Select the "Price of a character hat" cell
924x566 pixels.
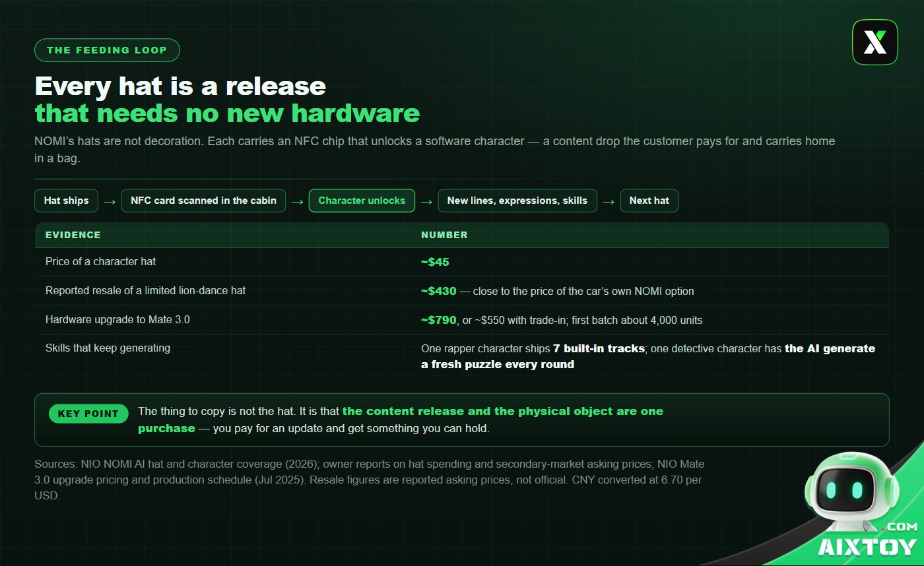pyautogui.click(x=100, y=261)
